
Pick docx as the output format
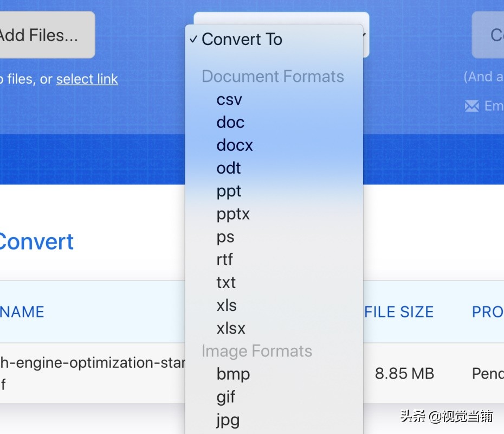pos(235,145)
